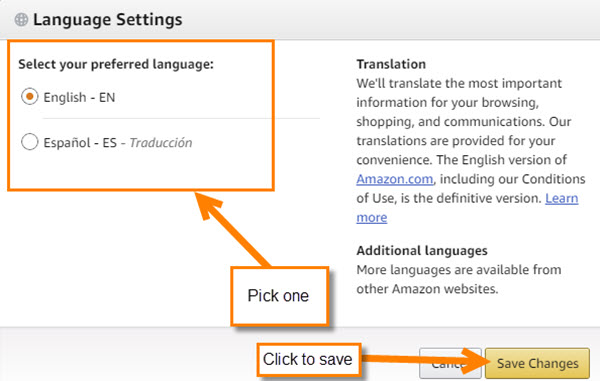Click the Save Changes button
The height and width of the screenshot is (381, 600).
click(537, 363)
